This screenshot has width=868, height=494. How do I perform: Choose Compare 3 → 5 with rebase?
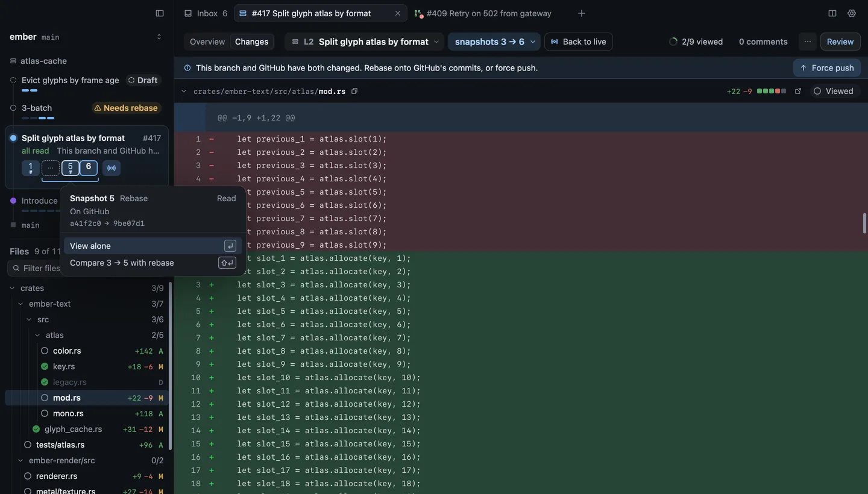153,263
